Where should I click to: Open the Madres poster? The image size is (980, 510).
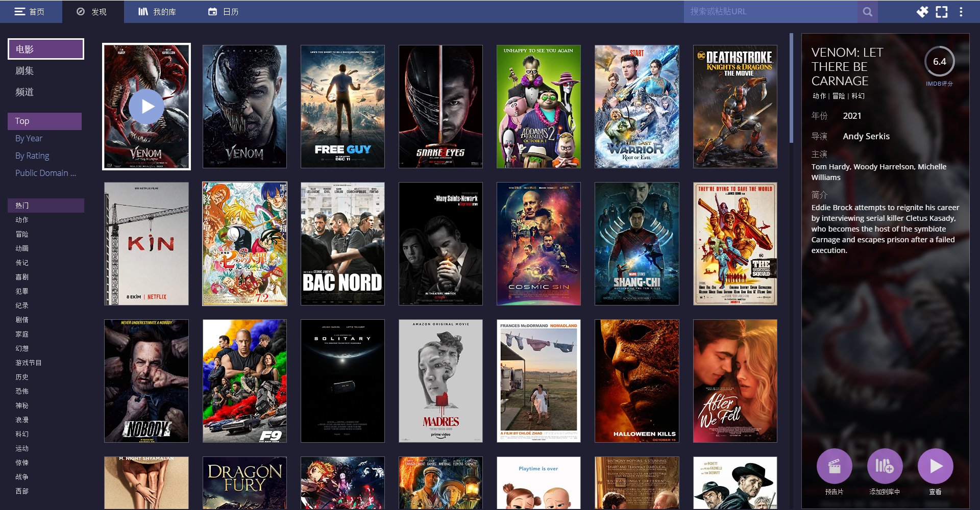pyautogui.click(x=440, y=381)
